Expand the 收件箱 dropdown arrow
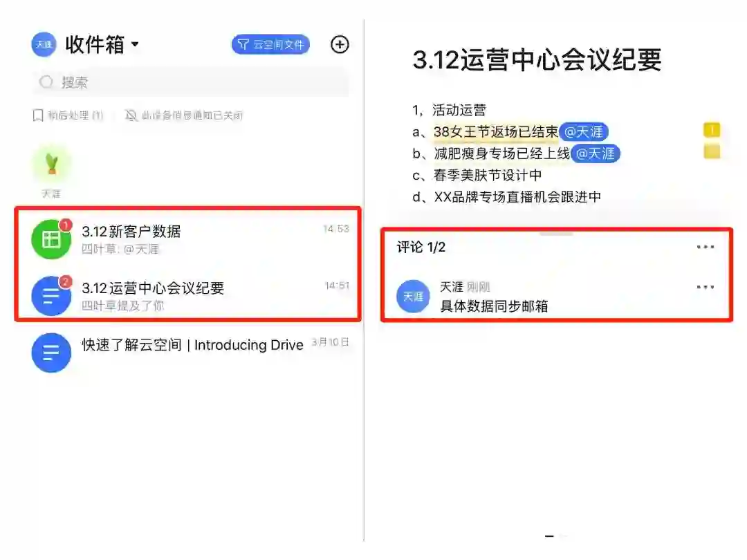This screenshot has width=747, height=560. click(135, 44)
